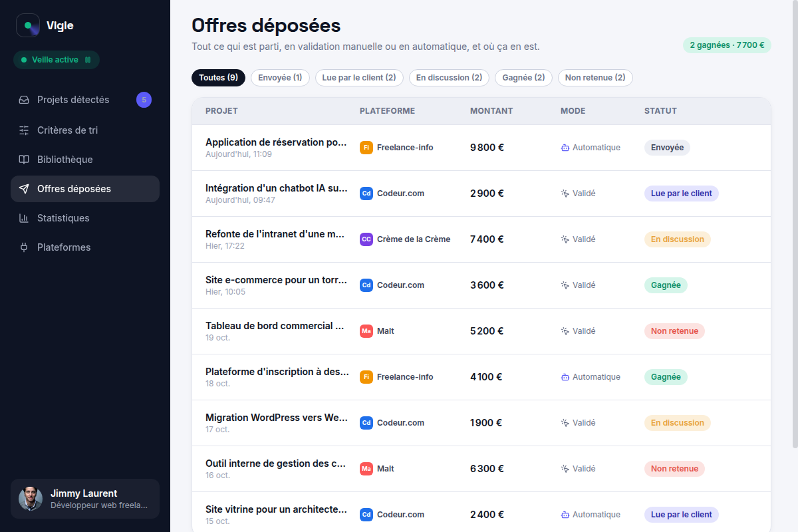Click the robot icon in the 9 800 € row
The height and width of the screenshot is (532, 798).
(565, 148)
